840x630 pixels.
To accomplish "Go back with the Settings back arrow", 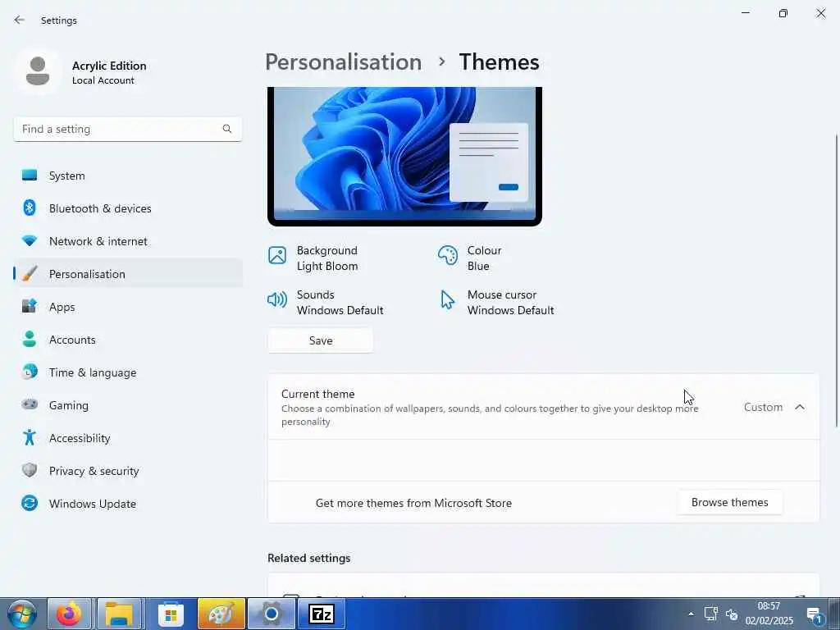I will tap(20, 20).
